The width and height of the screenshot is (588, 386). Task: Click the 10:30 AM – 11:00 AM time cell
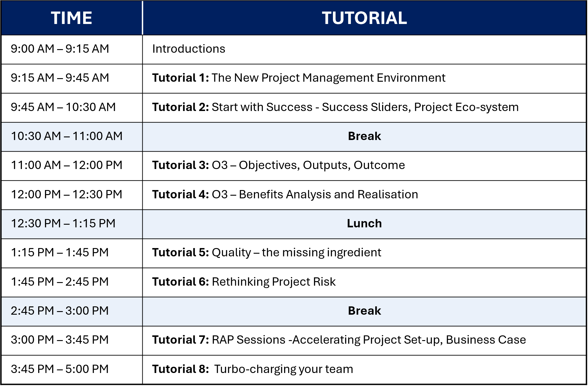tap(72, 137)
